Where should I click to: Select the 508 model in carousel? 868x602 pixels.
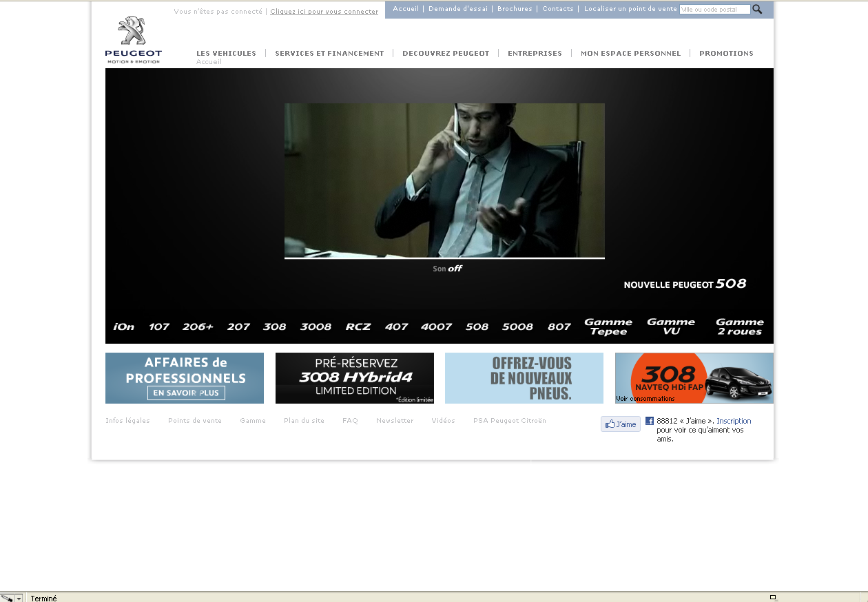tap(477, 326)
